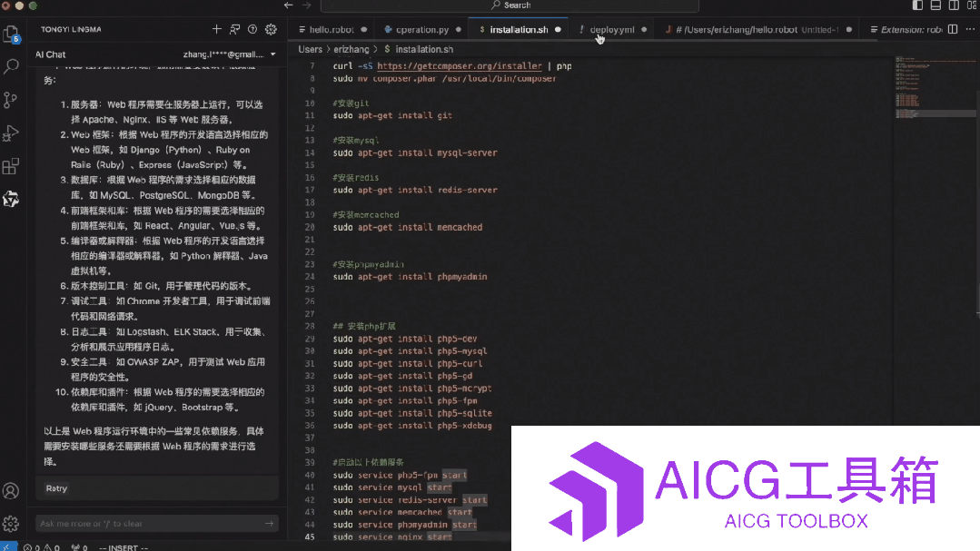Expand the account dropdown zhang.l****@gmail
Viewport: 980px width, 551px height.
click(230, 54)
